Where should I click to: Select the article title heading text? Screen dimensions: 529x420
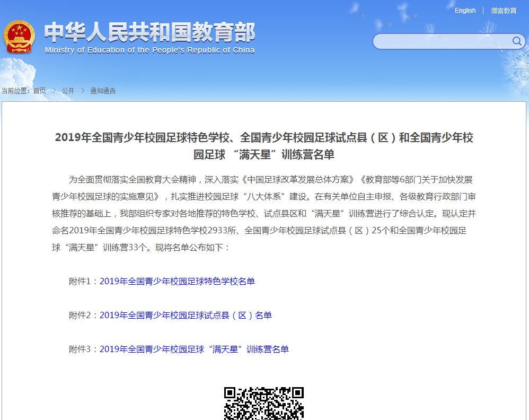point(264,145)
